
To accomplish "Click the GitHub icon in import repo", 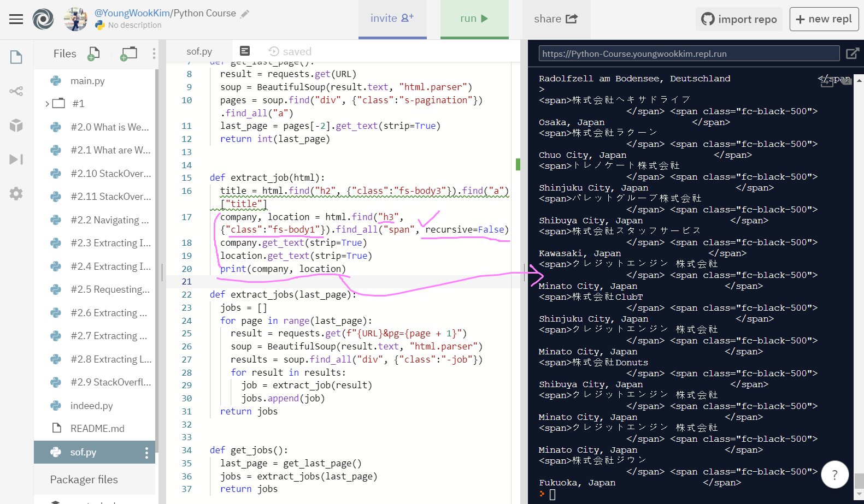I will coord(708,19).
